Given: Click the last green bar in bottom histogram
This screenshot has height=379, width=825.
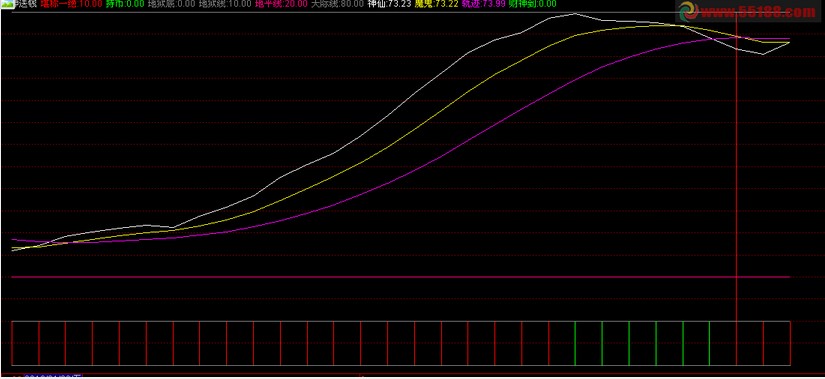Looking at the screenshot, I should [709, 343].
